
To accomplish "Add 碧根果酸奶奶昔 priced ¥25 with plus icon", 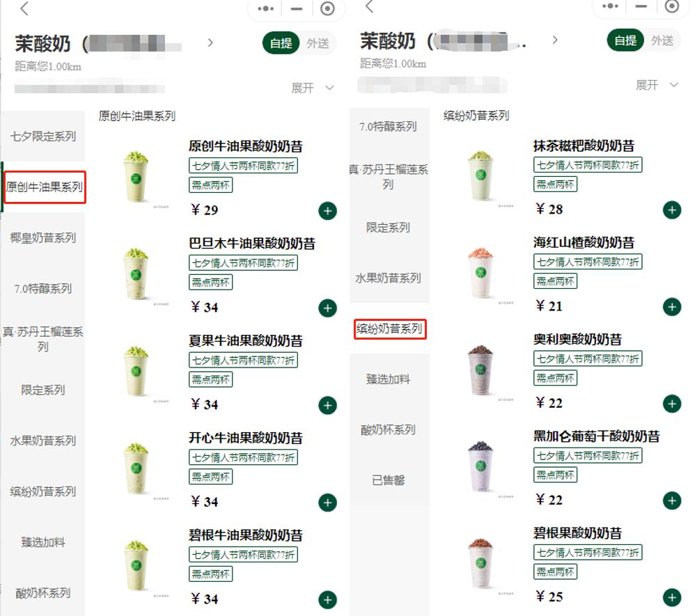I will [672, 597].
